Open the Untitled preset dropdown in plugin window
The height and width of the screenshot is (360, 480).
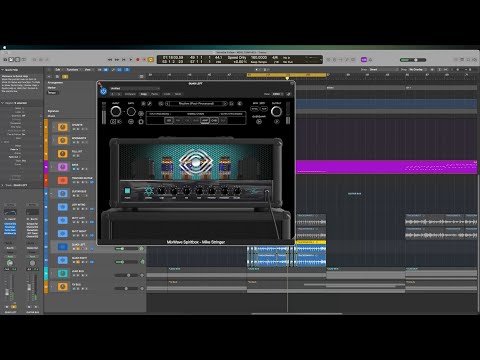click(x=135, y=88)
